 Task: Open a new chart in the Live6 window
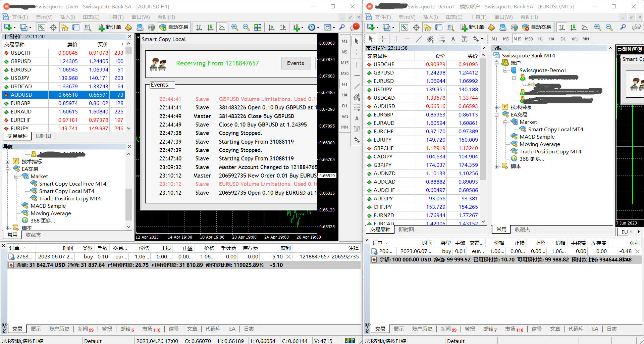coord(8,27)
